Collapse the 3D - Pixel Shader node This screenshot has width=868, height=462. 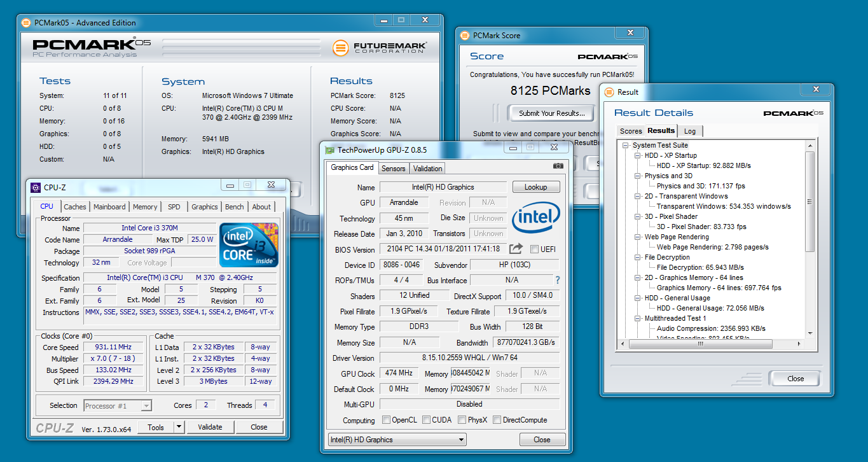click(x=638, y=217)
